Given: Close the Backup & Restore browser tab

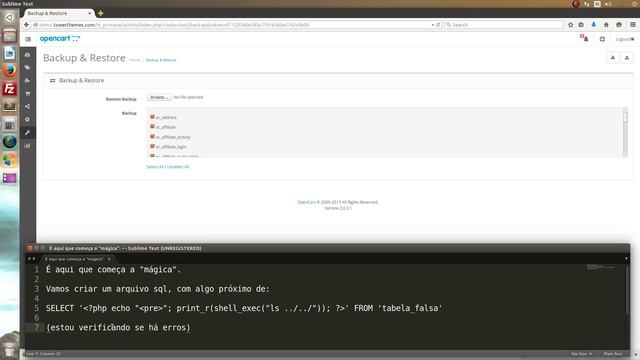Looking at the screenshot, I should coord(89,13).
